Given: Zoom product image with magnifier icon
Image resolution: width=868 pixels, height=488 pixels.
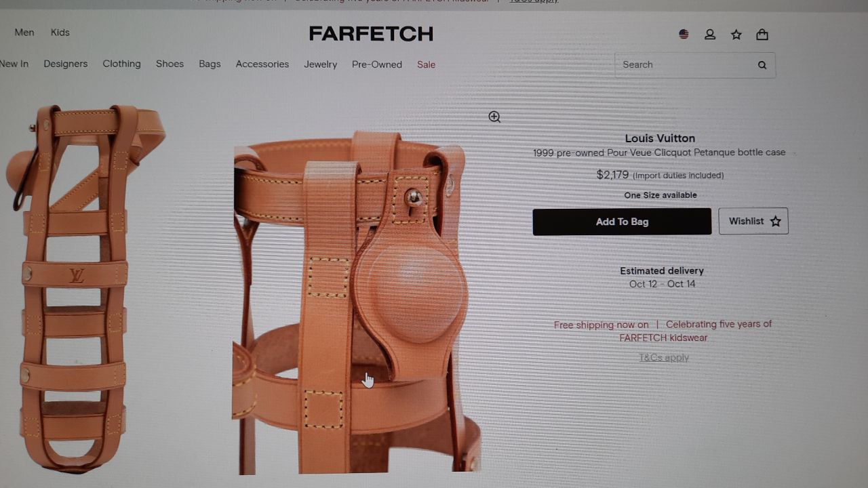Looking at the screenshot, I should click(x=495, y=117).
